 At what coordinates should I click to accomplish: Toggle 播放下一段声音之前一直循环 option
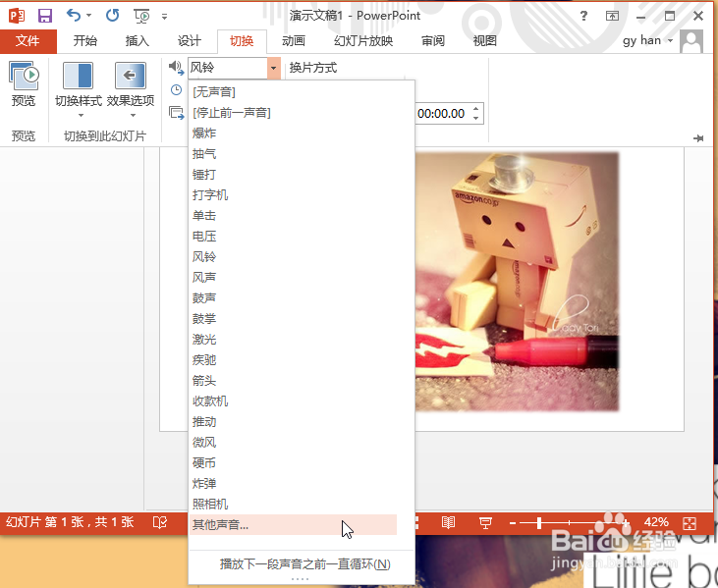pos(302,564)
